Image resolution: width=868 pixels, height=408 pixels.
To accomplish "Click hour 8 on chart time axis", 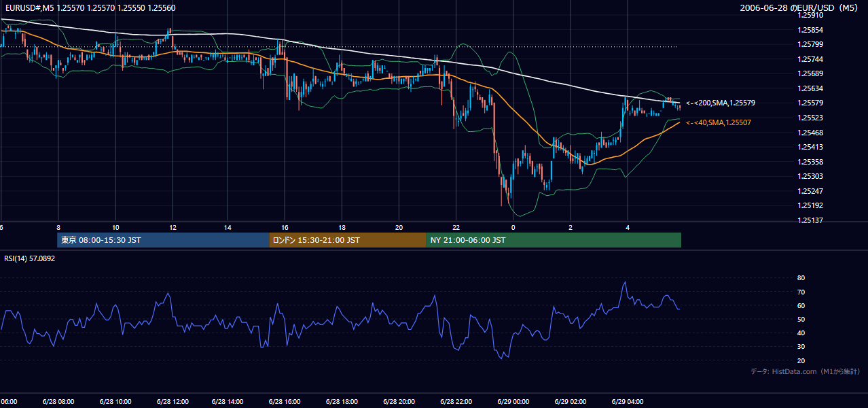I will (58, 227).
